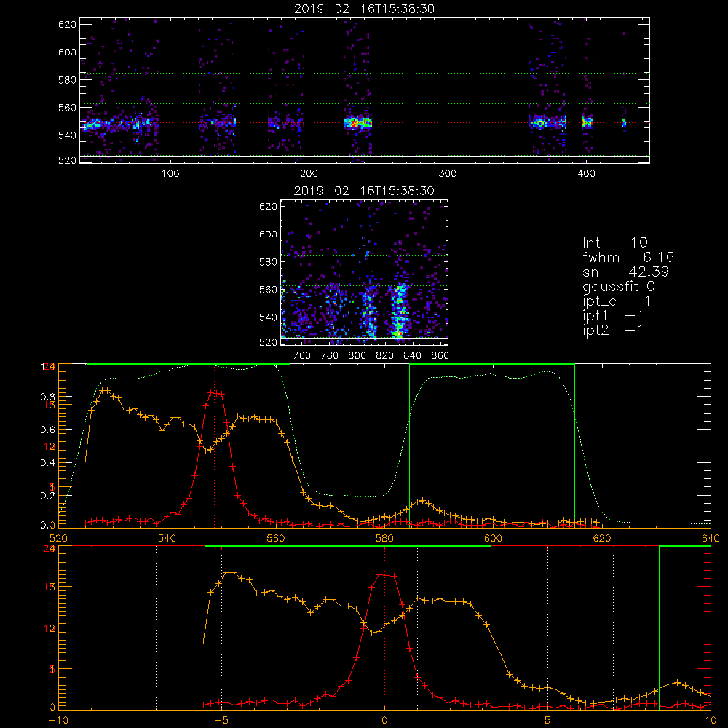Click the 'ipt2 -1' label
728x728 pixels.
point(613,330)
